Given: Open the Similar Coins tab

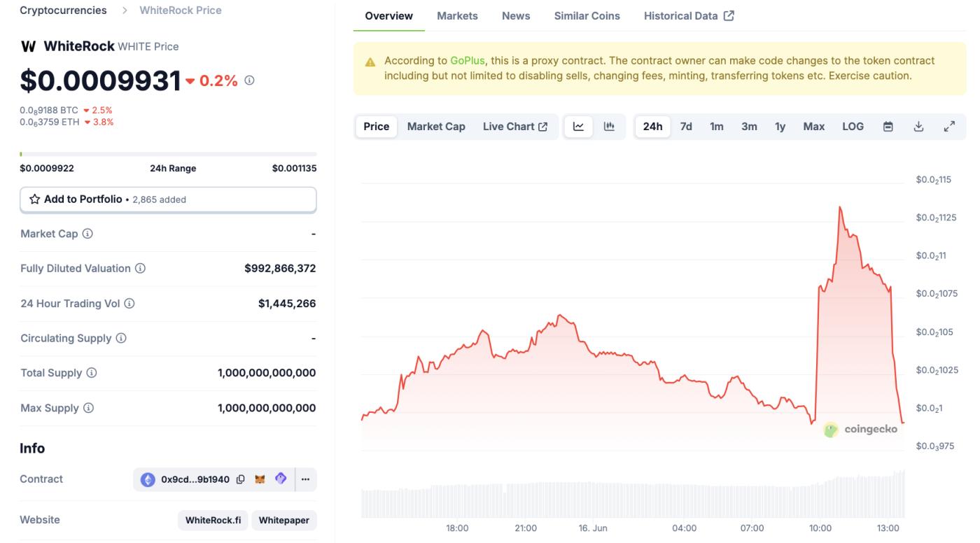Looking at the screenshot, I should tap(587, 15).
